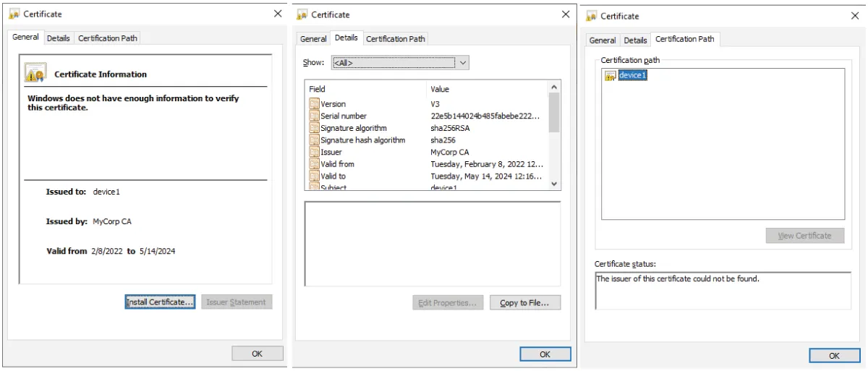The width and height of the screenshot is (868, 371).
Task: Click OK in the left Certificate window
Action: click(257, 354)
